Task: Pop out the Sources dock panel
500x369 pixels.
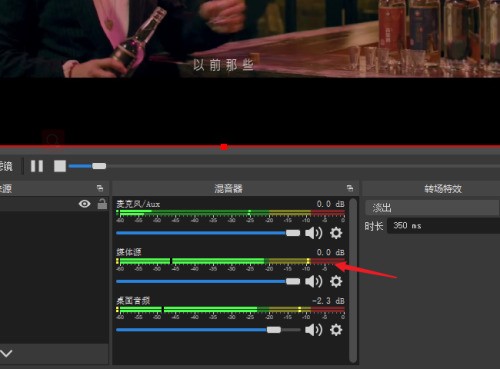Action: [100, 188]
